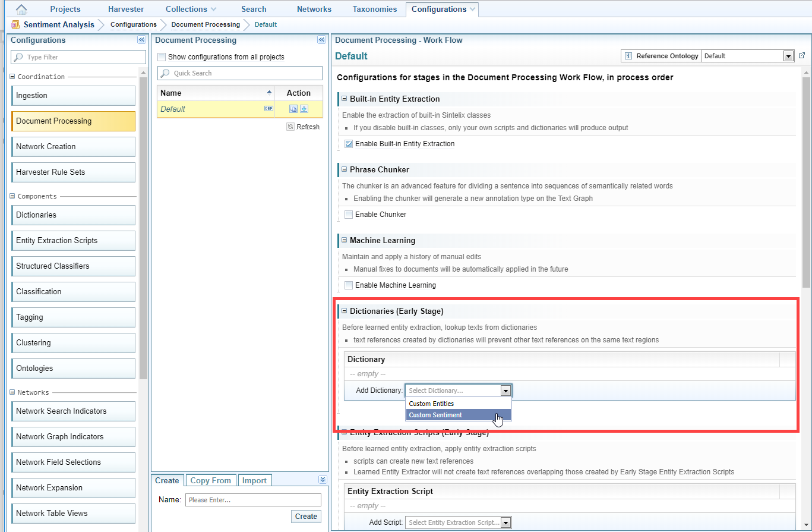Open the Select Entity Extraction Script dropdown
The width and height of the screenshot is (812, 532).
tap(505, 522)
